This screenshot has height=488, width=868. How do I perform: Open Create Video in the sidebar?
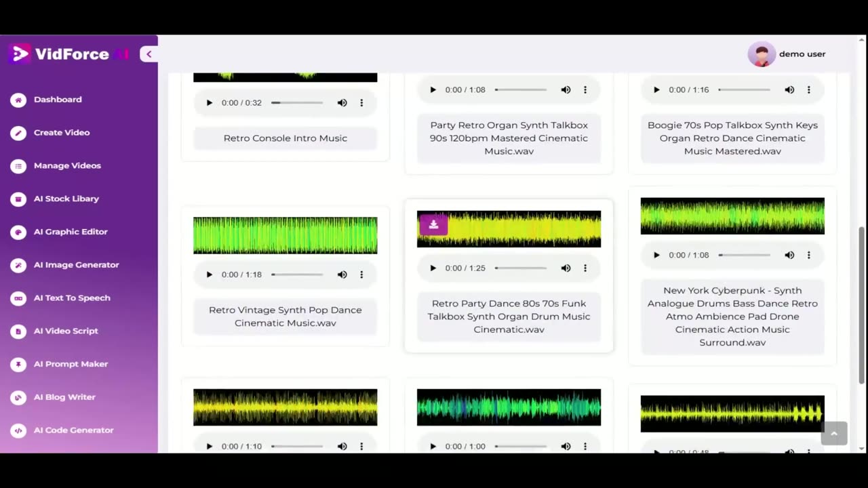[x=62, y=133]
